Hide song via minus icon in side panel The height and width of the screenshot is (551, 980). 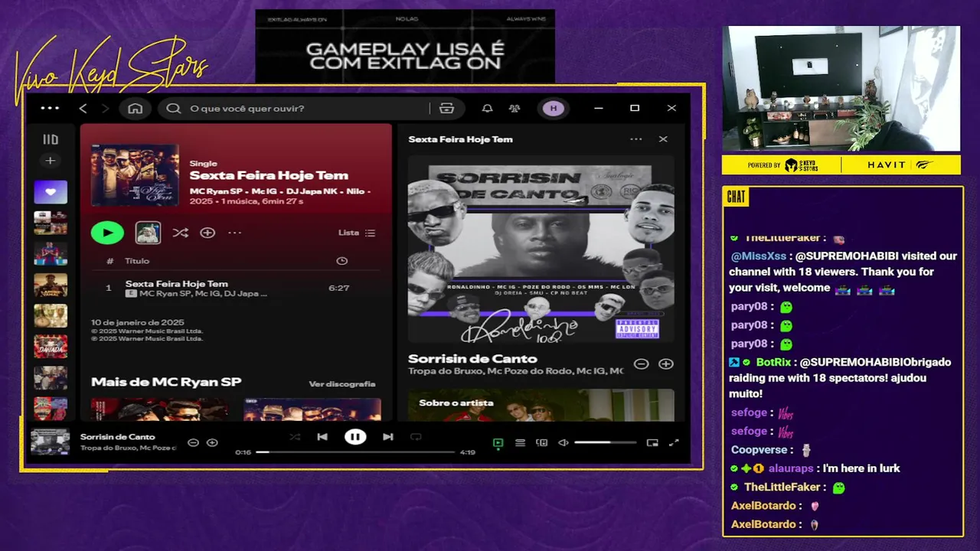coord(642,364)
